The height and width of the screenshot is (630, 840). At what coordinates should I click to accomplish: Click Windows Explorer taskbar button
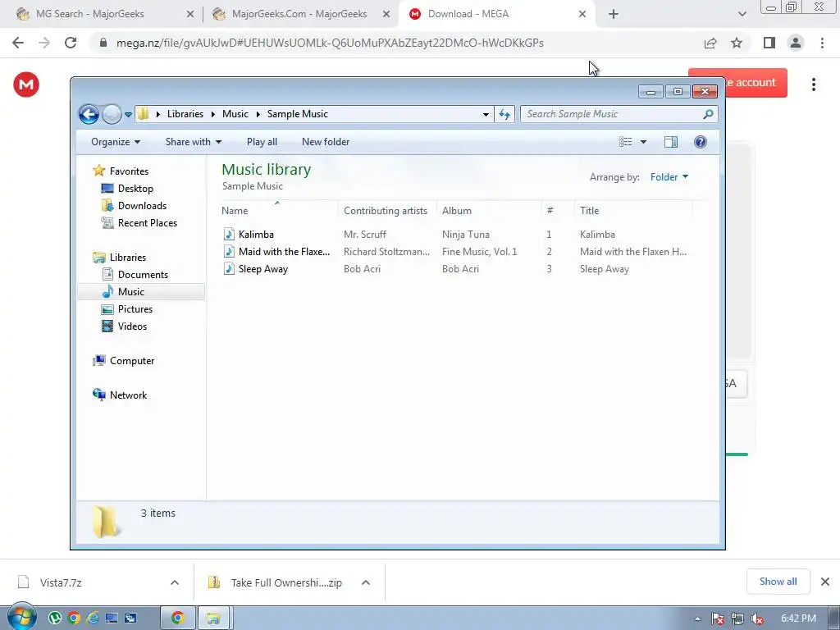(x=213, y=619)
